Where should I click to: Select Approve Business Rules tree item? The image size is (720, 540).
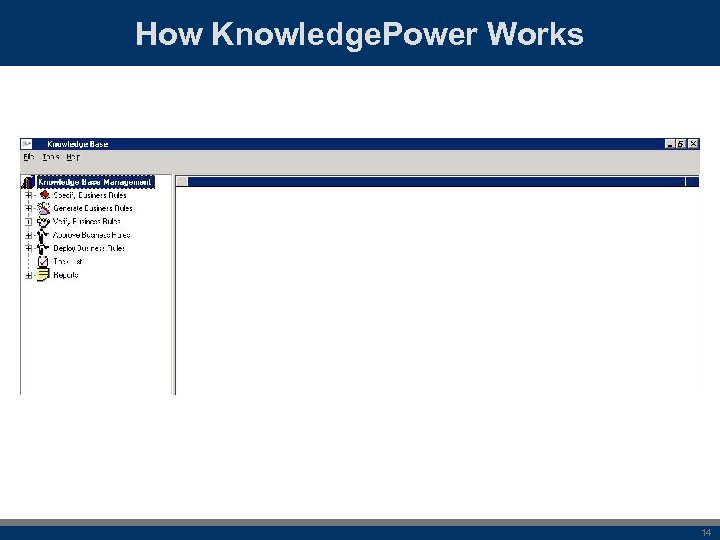(x=91, y=235)
